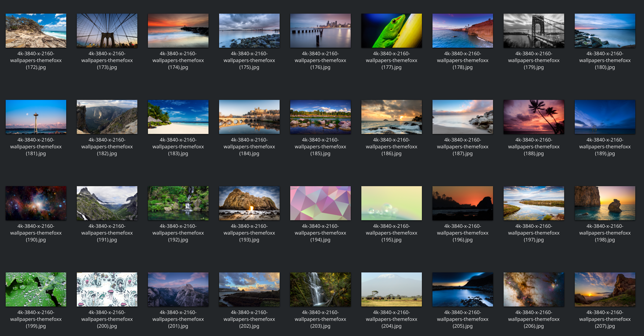Click the Space Needle wallpaper (181).jpg
Screen dimensions: 644x336
click(x=36, y=117)
